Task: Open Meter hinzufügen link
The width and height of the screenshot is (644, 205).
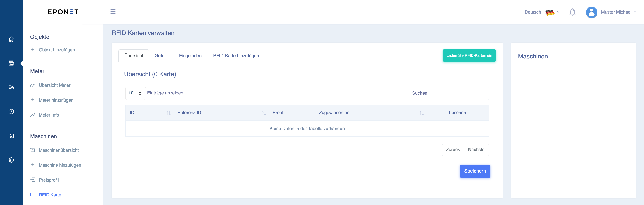Action: pyautogui.click(x=56, y=100)
